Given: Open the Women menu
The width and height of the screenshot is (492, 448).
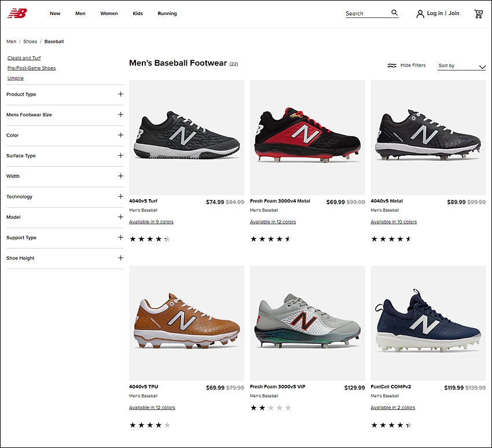Looking at the screenshot, I should (x=109, y=13).
